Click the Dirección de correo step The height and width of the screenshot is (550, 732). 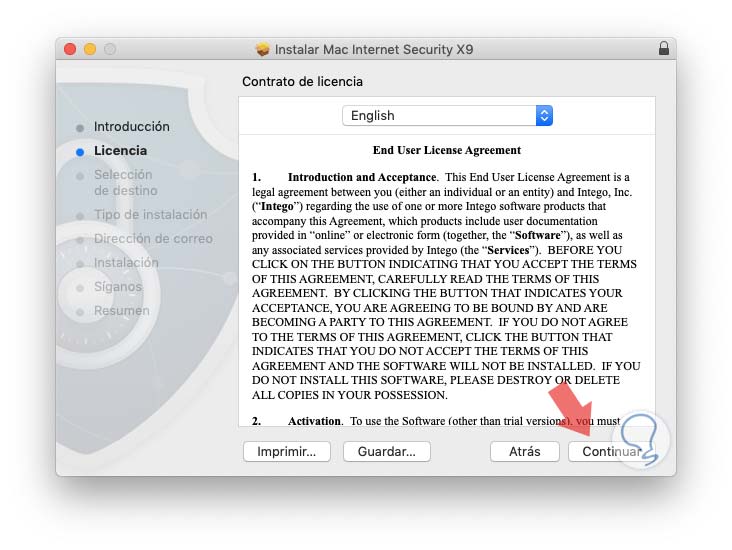[x=153, y=239]
